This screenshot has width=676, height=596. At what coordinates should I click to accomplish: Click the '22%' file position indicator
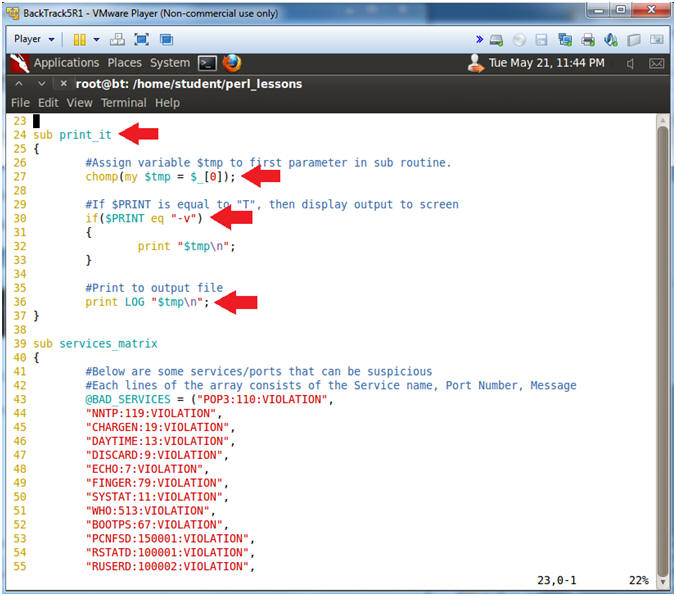coord(639,580)
